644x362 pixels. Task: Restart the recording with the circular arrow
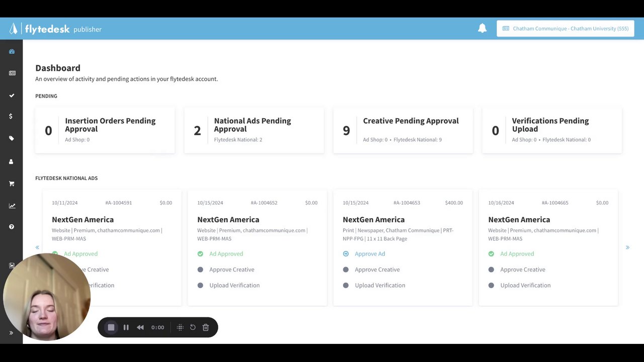pos(193,327)
